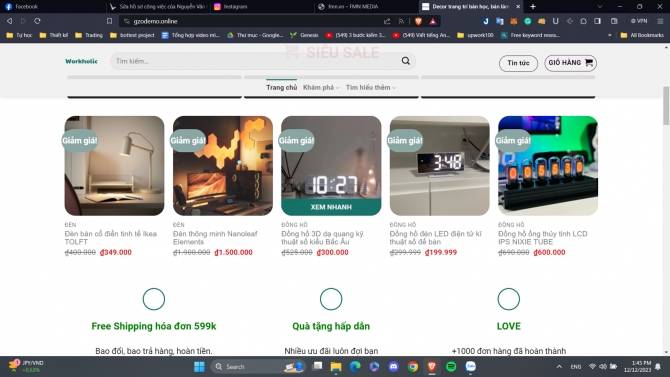Open the Trading bookmarks folder
The image size is (670, 377).
tap(89, 35)
